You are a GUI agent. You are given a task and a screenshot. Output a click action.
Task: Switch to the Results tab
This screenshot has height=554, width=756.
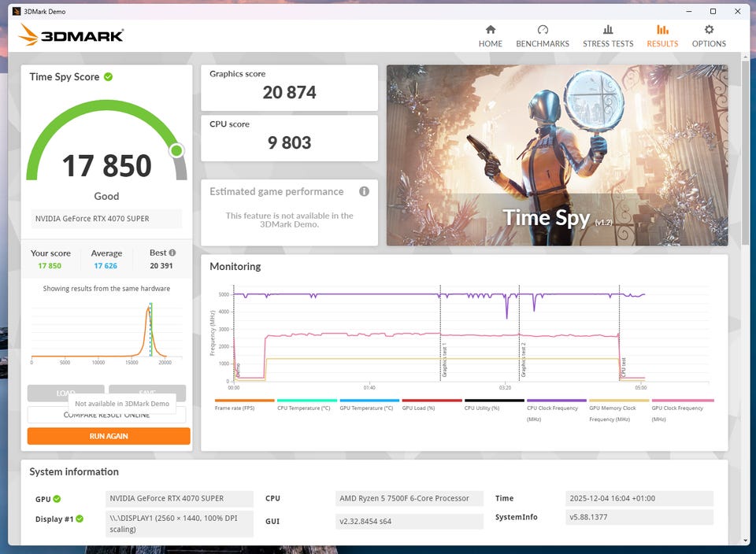(x=661, y=35)
